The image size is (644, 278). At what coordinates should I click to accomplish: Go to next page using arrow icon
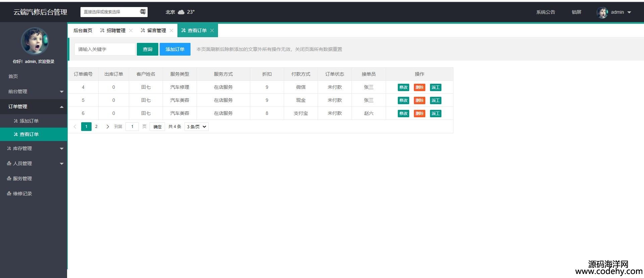tap(107, 127)
